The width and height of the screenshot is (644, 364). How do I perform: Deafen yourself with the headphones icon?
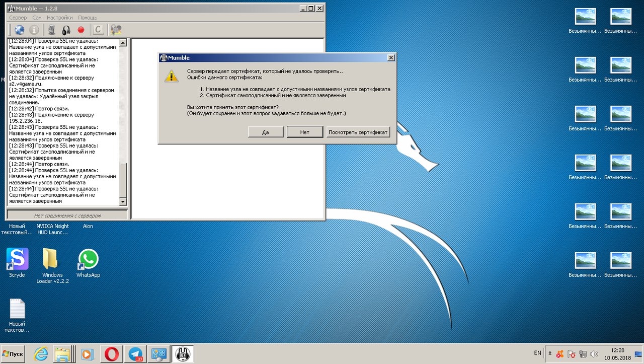[x=66, y=30]
